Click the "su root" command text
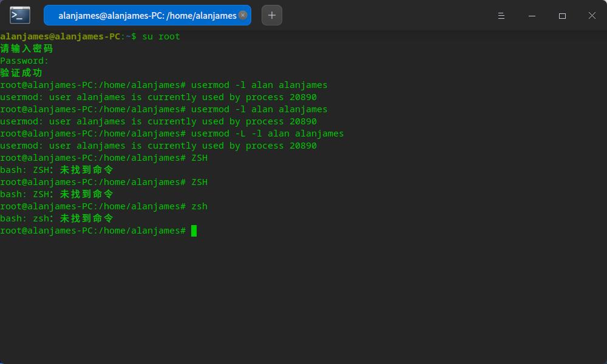607x364 pixels. tap(161, 36)
